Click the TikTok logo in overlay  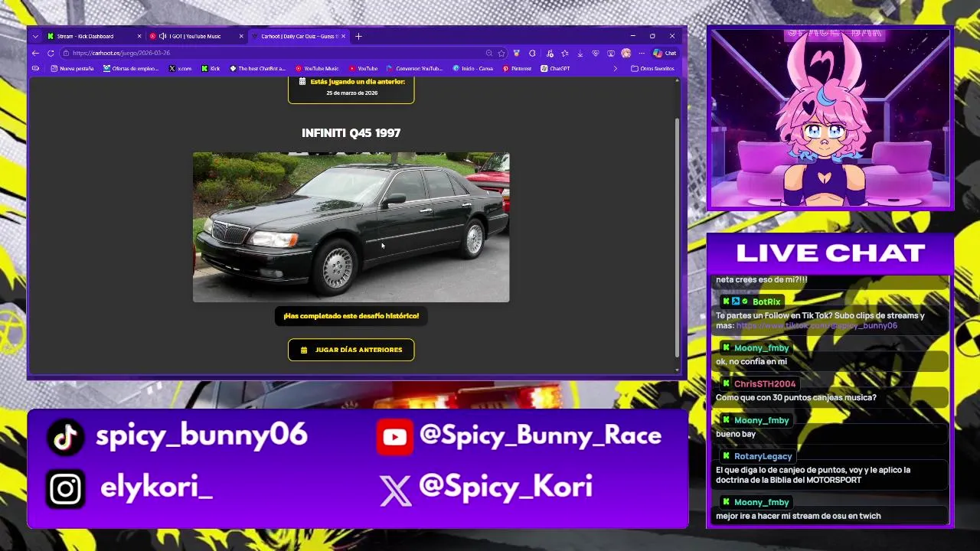[x=65, y=437]
